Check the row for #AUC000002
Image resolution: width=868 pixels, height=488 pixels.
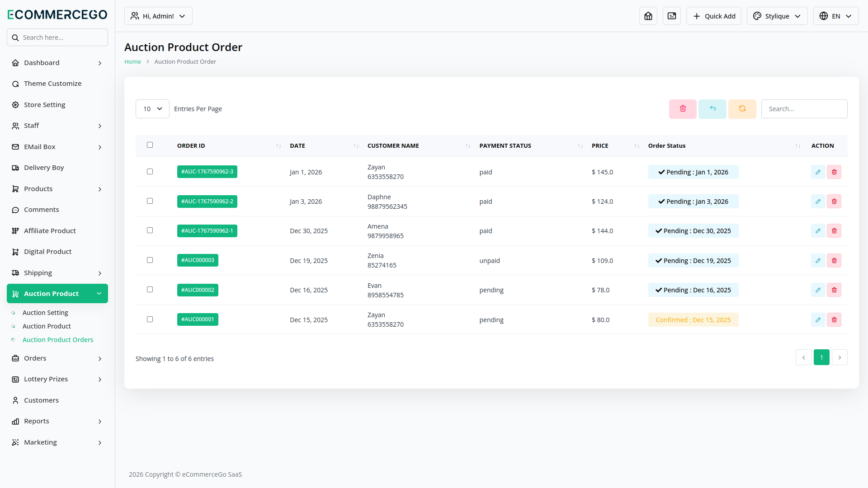[150, 290]
